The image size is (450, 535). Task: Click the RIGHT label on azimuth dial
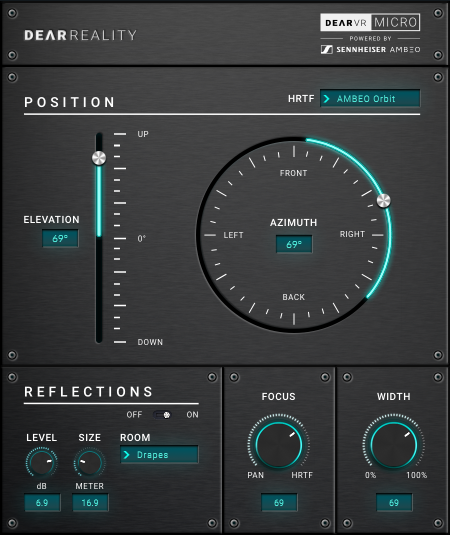coord(352,234)
